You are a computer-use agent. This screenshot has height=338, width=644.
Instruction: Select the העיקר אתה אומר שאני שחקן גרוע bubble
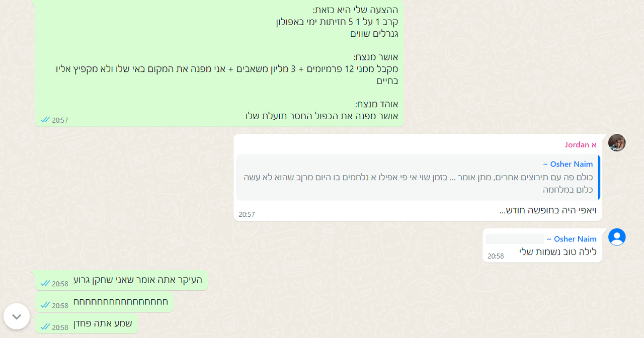coord(121,280)
